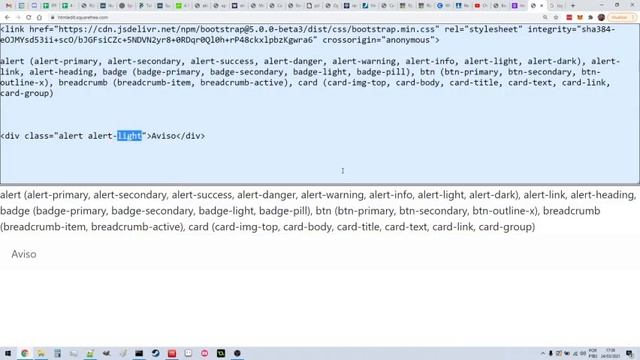
Task: Open a new browser tab with plus
Action: click(x=573, y=6)
